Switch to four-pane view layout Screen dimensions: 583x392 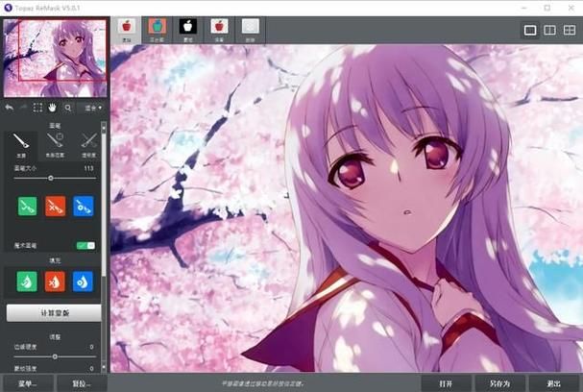[570, 31]
